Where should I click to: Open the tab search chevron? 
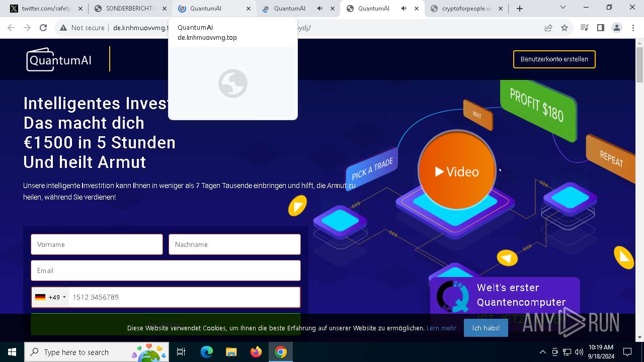tap(563, 8)
